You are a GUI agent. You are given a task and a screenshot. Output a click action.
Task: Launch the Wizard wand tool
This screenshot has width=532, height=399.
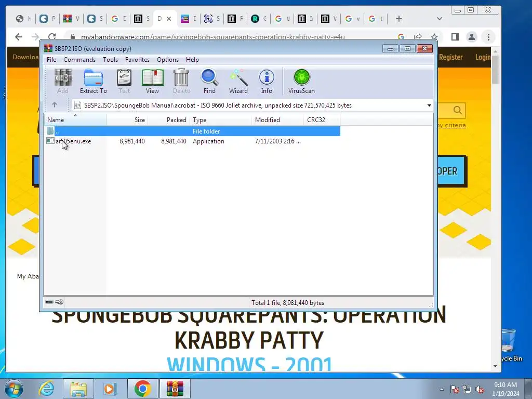point(238,81)
